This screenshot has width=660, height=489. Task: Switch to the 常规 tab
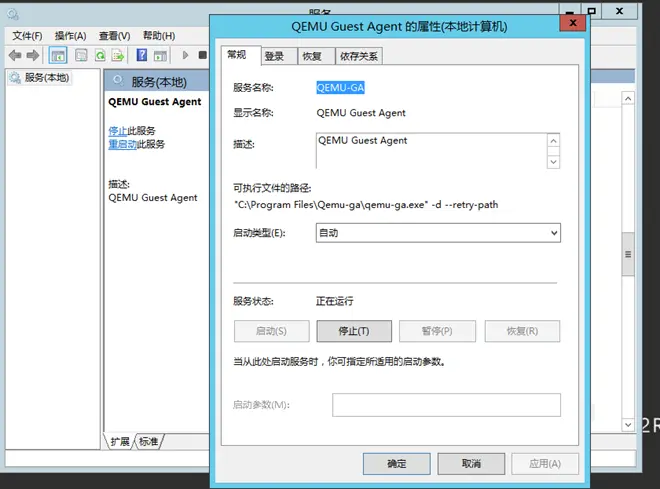[x=241, y=55]
